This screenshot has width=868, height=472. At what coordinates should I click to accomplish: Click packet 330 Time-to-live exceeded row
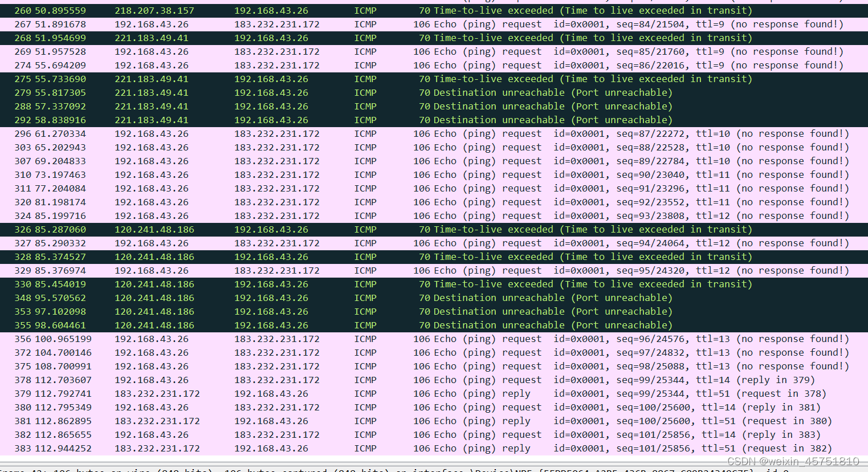[x=434, y=284]
